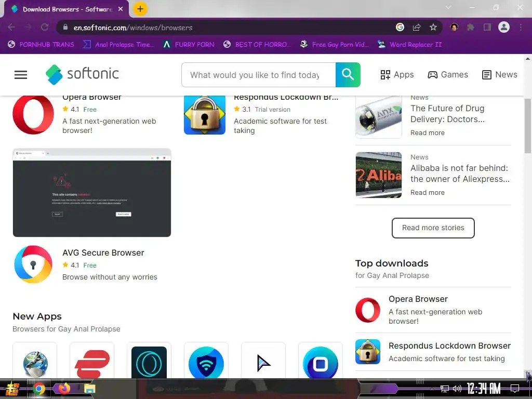Select the Download Browsers - Softonic tab
This screenshot has width=532, height=399.
click(66, 9)
